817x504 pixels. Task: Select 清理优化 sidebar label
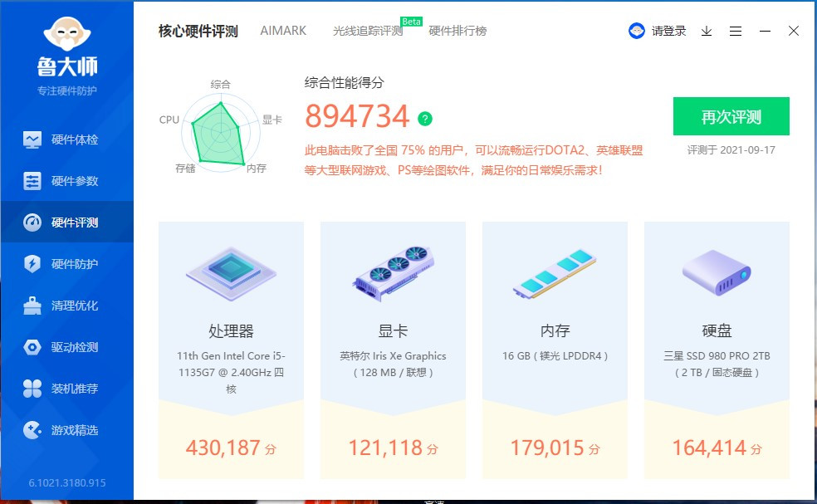(x=75, y=306)
